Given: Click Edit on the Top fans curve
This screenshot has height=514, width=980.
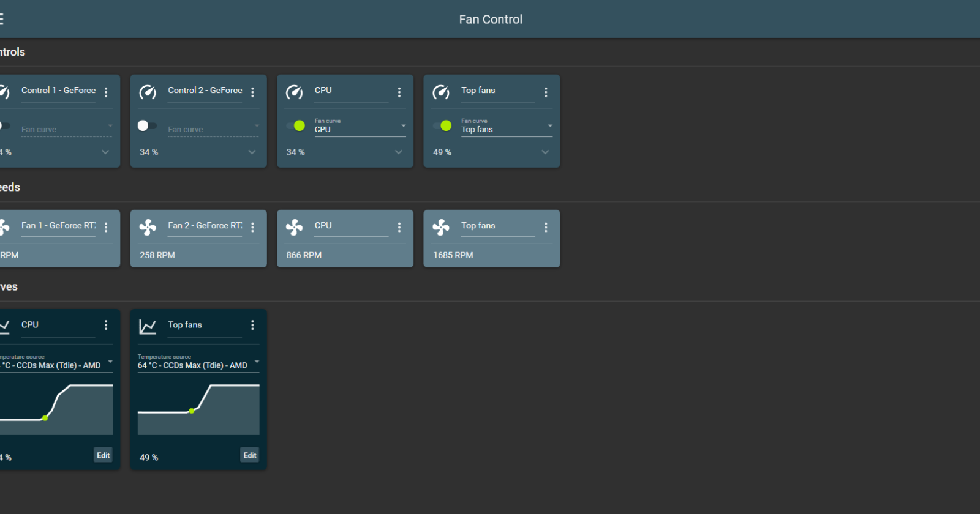Looking at the screenshot, I should (x=250, y=455).
